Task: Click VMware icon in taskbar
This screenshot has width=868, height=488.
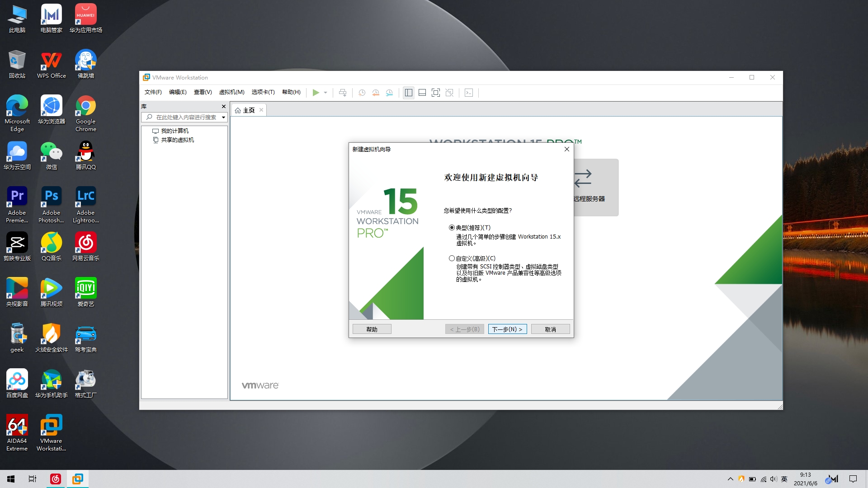Action: coord(78,479)
